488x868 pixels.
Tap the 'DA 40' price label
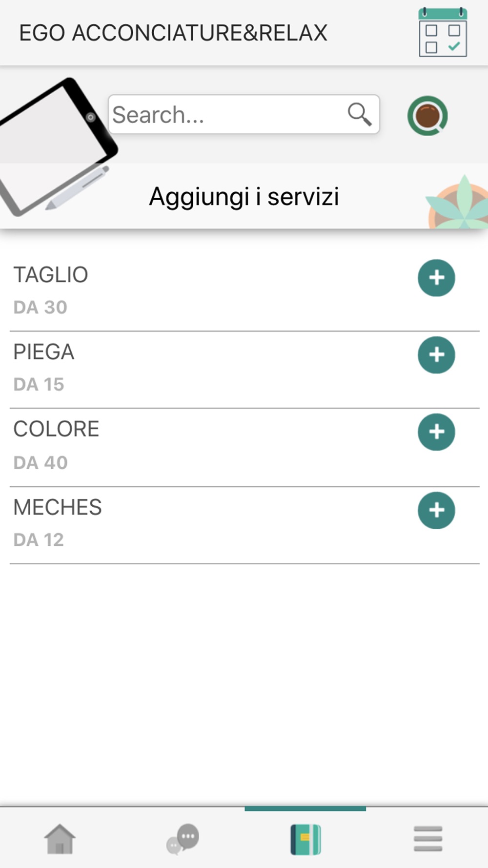pyautogui.click(x=41, y=462)
